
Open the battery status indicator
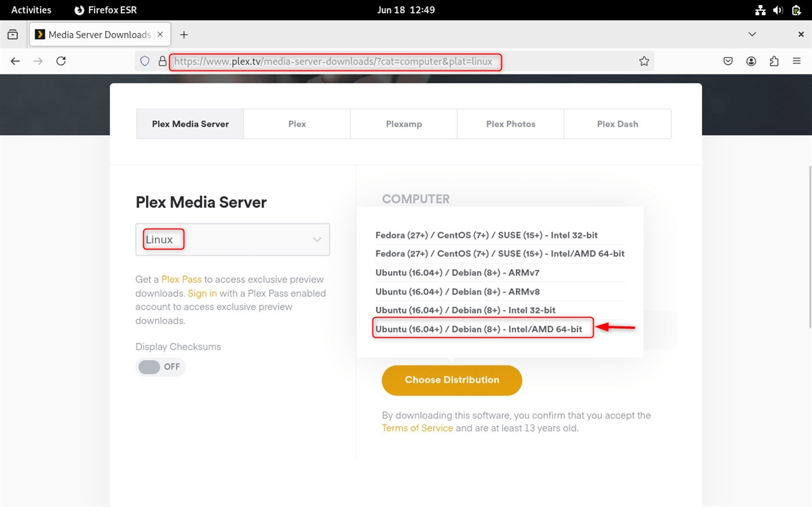point(796,10)
